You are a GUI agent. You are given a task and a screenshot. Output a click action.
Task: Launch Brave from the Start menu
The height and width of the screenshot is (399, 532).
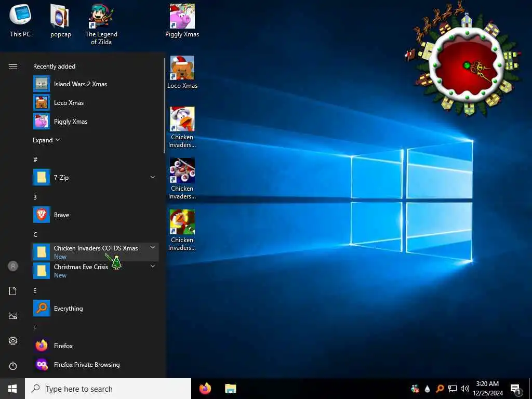(x=96, y=215)
